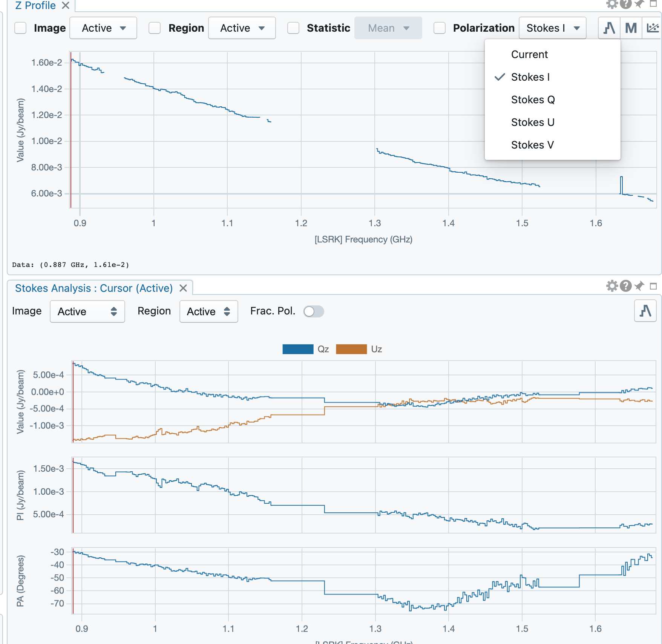The image size is (662, 644).
Task: Open the Image Active dropdown in Z Profile
Action: [103, 28]
